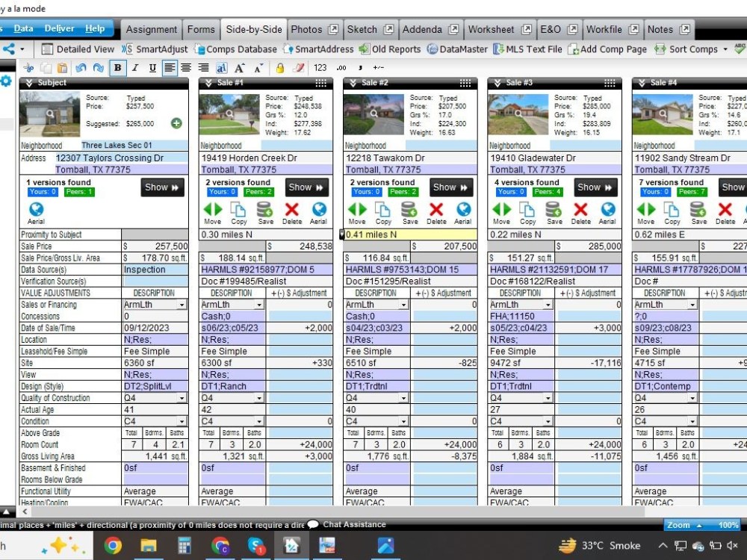The image size is (747, 560).
Task: Open the Zoom 100% control
Action: [703, 525]
